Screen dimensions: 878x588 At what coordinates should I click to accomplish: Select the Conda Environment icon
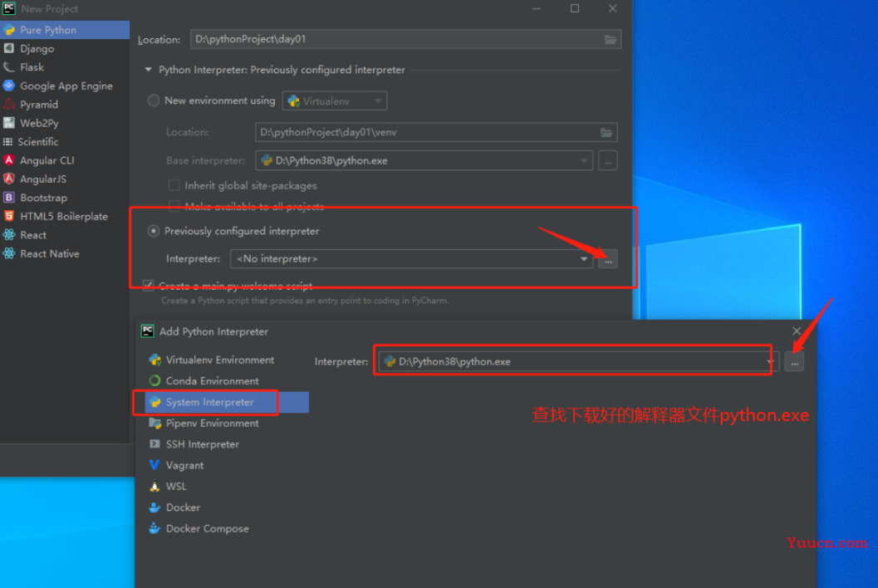[155, 381]
